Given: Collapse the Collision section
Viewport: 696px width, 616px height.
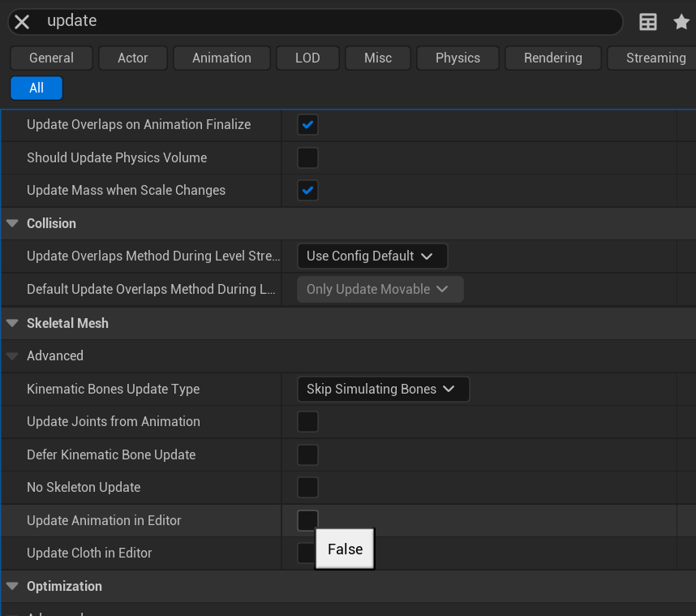Looking at the screenshot, I should [12, 224].
